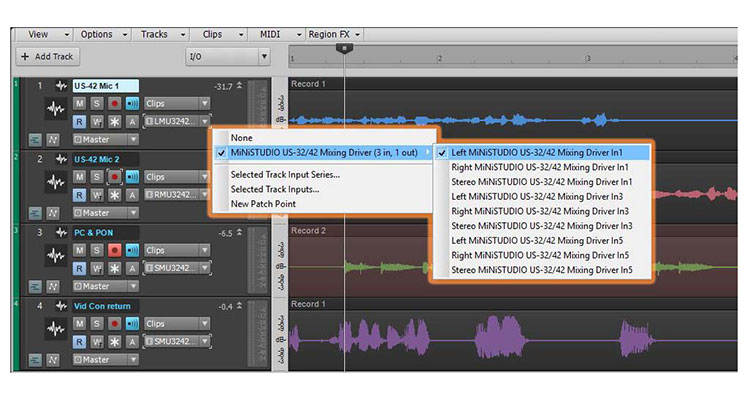Image resolution: width=748 pixels, height=400 pixels.
Task: Click archive button on PC & PON track
Action: click(132, 268)
